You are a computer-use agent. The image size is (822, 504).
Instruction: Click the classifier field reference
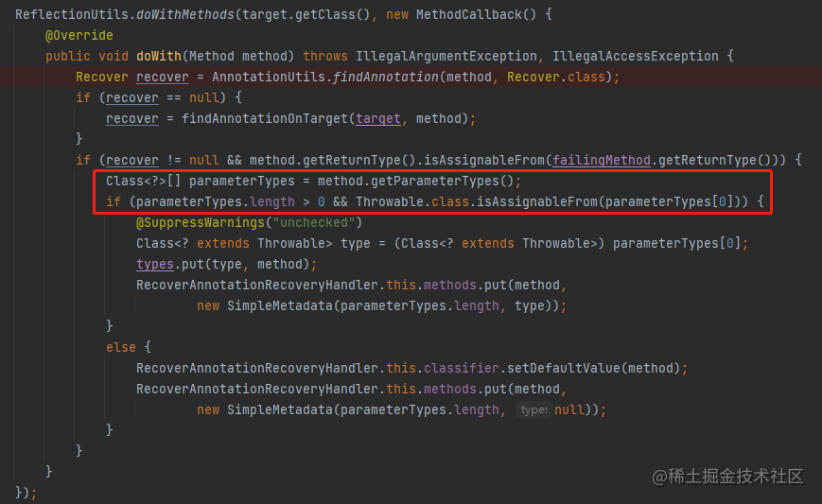[462, 369]
